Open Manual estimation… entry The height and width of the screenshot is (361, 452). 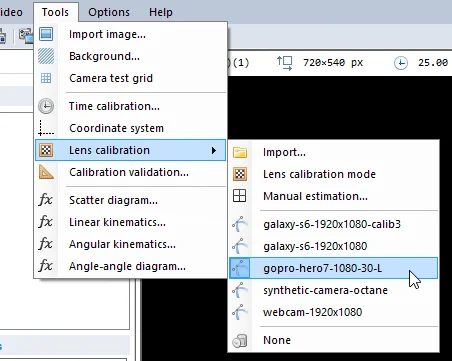pos(334,196)
